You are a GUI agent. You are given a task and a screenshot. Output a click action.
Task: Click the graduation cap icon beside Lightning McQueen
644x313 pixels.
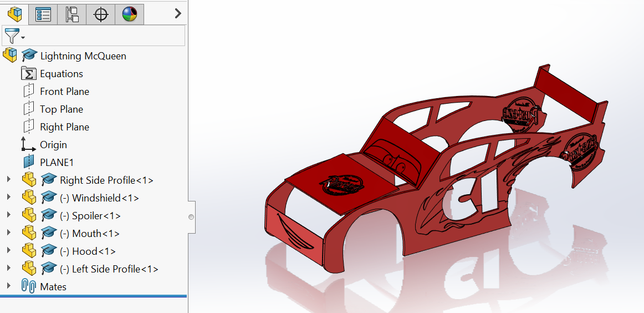pyautogui.click(x=29, y=55)
